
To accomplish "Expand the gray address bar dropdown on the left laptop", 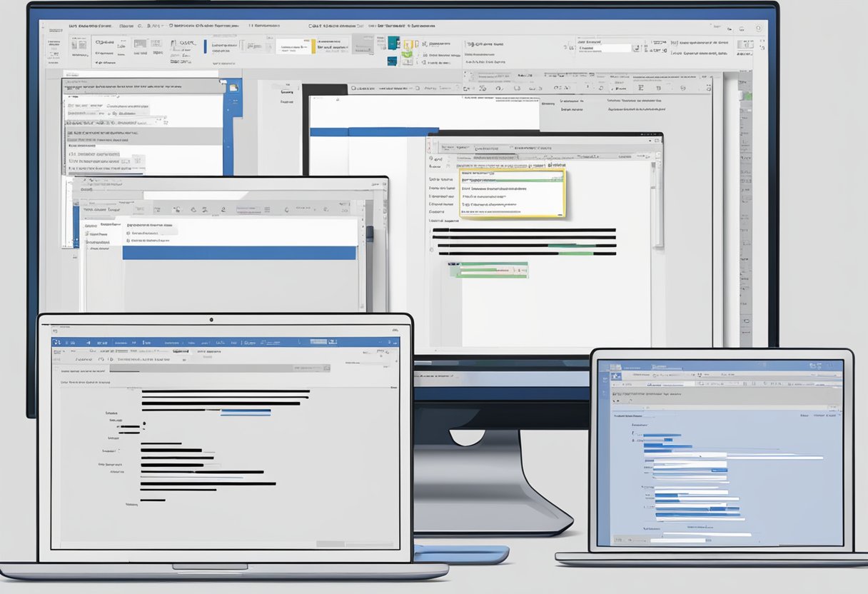I will click(x=326, y=368).
